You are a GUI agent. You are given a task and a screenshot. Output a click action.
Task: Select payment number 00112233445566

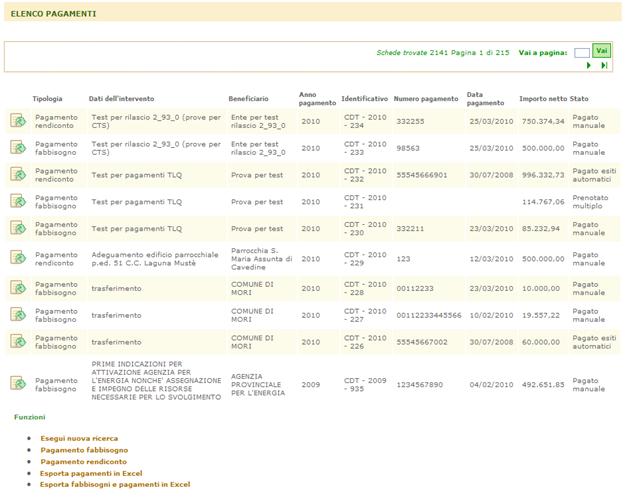pos(429,315)
